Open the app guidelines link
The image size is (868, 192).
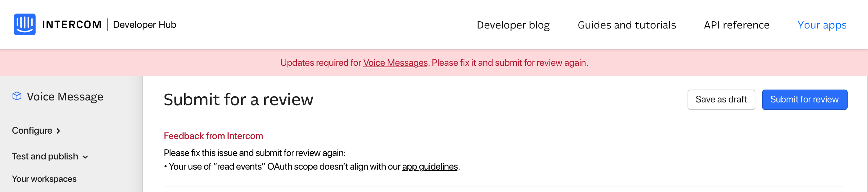tap(430, 167)
